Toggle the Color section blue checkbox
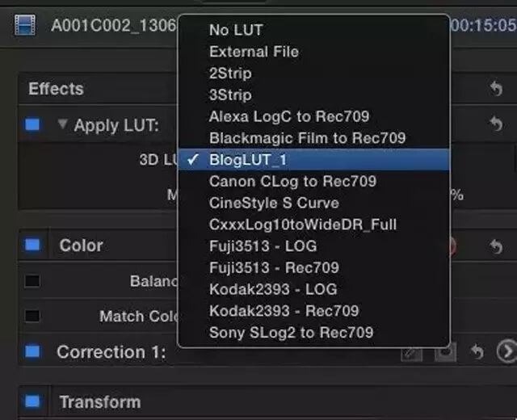 (x=32, y=246)
